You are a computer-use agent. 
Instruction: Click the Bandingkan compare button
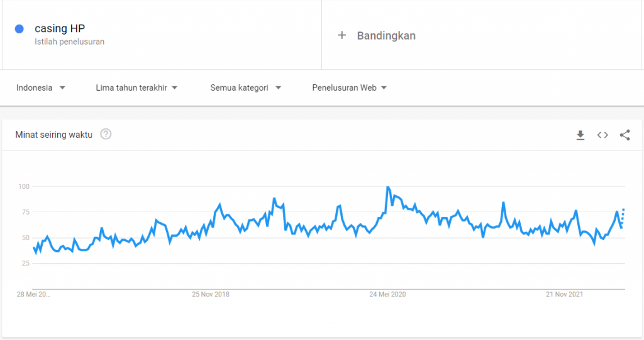point(386,35)
